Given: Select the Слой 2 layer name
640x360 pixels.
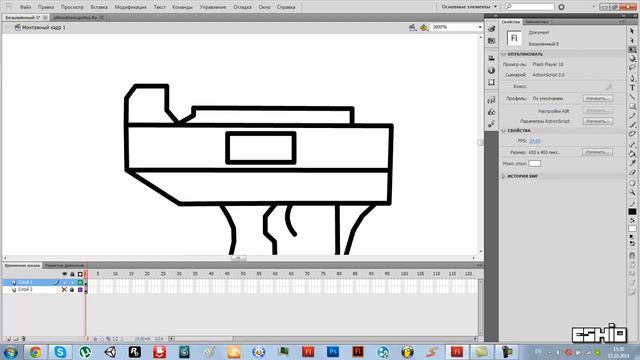Looking at the screenshot, I should (25, 289).
